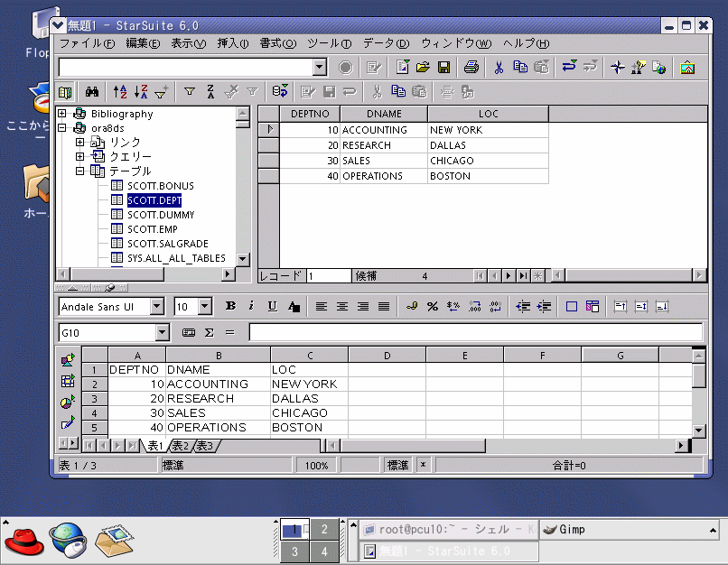Click the Add Decimal Place icon
The height and width of the screenshot is (565, 728).
pyautogui.click(x=474, y=306)
